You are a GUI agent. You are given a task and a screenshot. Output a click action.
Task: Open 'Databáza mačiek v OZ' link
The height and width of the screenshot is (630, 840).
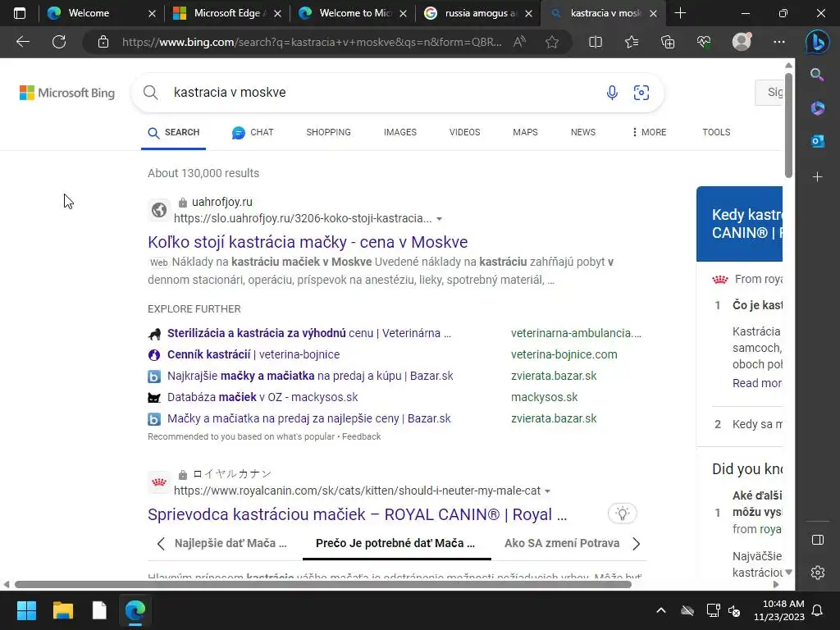[x=262, y=398]
